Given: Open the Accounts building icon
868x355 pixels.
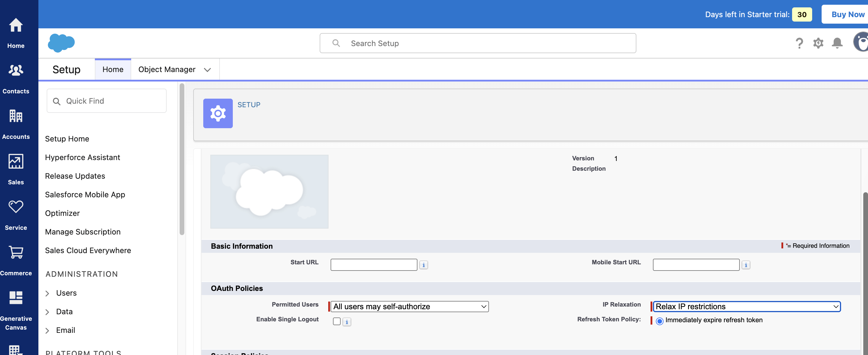Looking at the screenshot, I should tap(16, 116).
